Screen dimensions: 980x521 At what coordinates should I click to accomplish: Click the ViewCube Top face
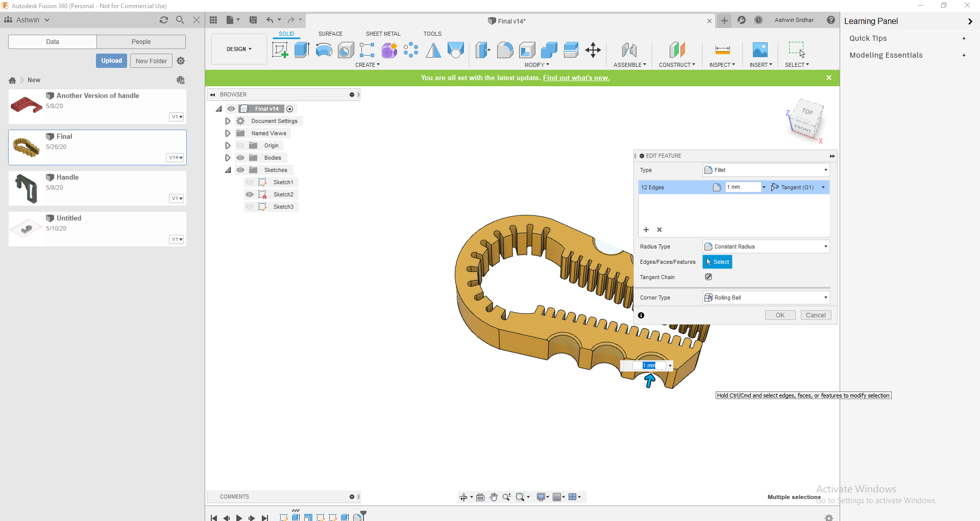pyautogui.click(x=807, y=111)
